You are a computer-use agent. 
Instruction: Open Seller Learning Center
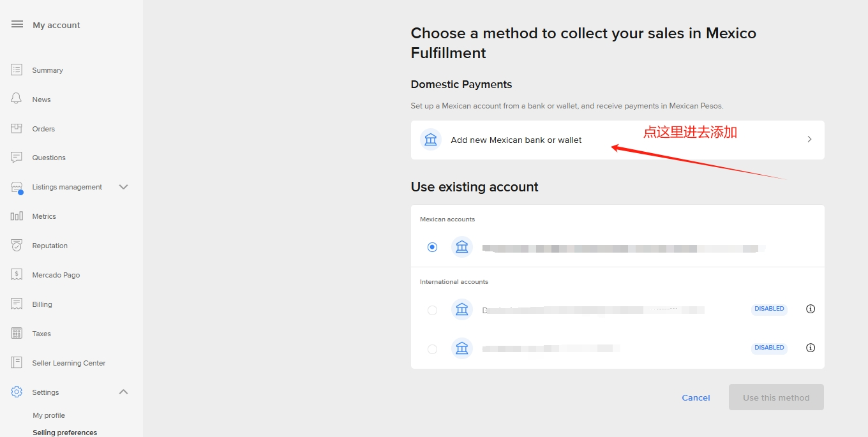[x=69, y=363]
